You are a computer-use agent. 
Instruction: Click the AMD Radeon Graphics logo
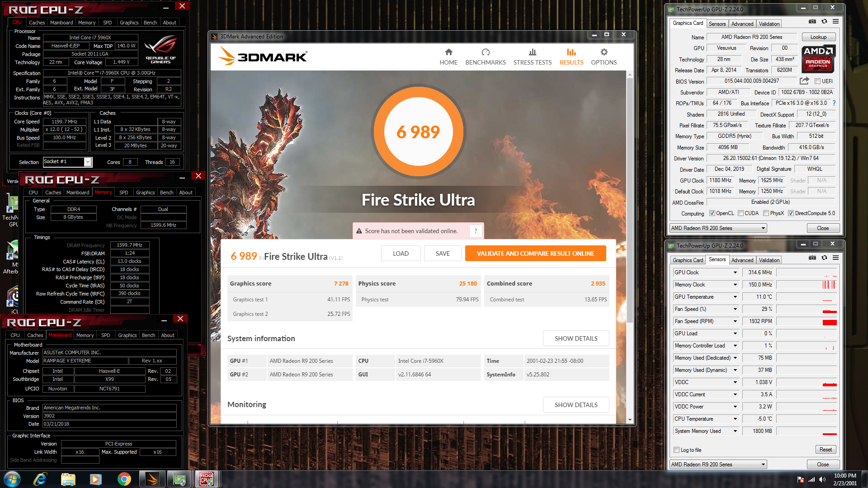[x=818, y=59]
